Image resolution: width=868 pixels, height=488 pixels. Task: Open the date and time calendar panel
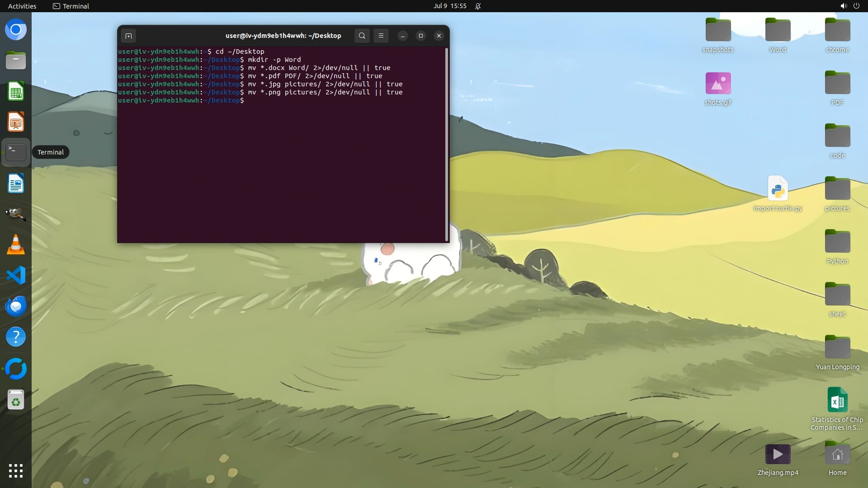(x=449, y=6)
